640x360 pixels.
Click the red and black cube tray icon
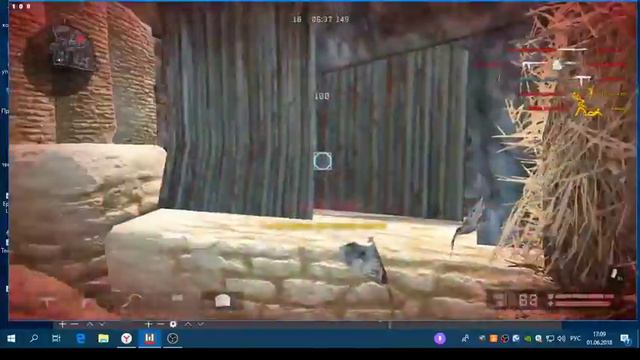pyautogui.click(x=505, y=338)
